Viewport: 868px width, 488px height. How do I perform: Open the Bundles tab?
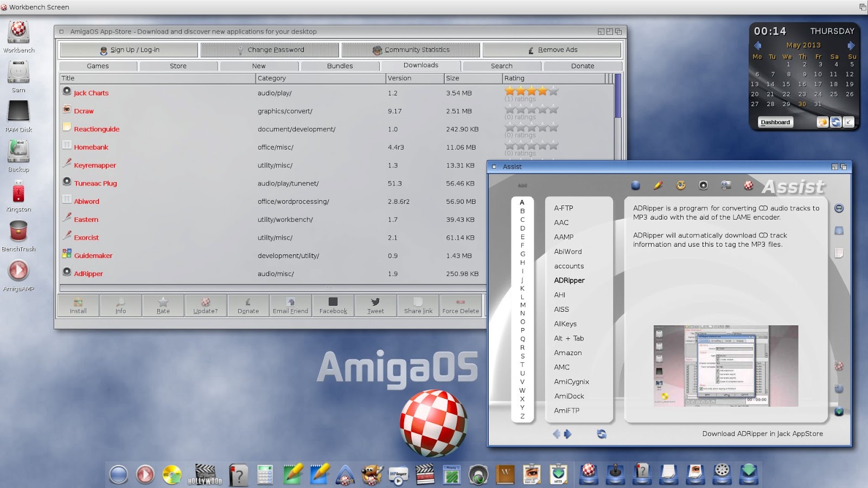[340, 66]
